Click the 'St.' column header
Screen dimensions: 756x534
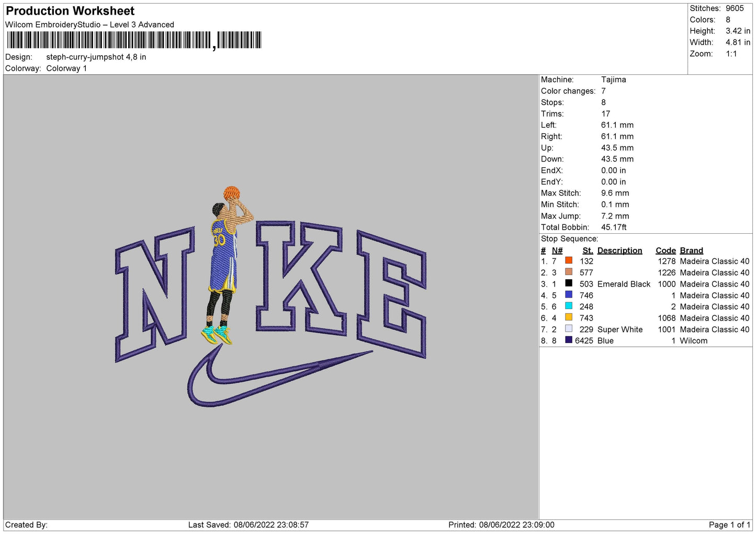pyautogui.click(x=588, y=251)
